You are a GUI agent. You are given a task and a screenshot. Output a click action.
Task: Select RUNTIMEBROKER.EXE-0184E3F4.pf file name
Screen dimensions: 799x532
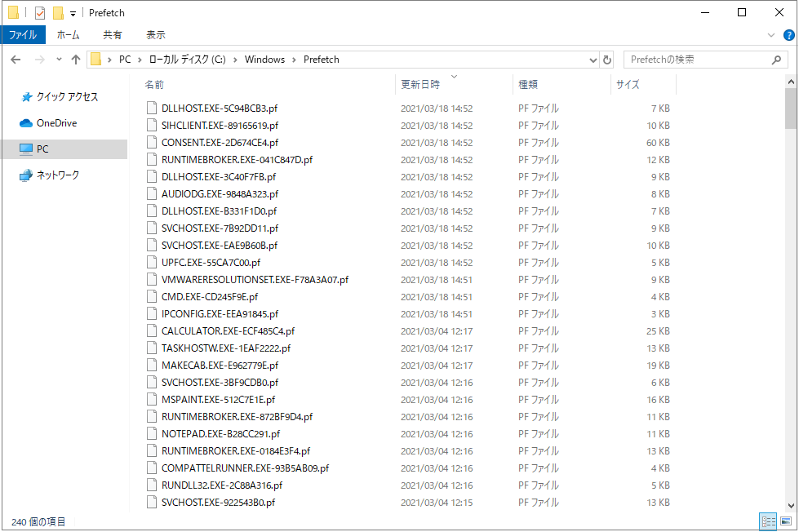(x=236, y=451)
